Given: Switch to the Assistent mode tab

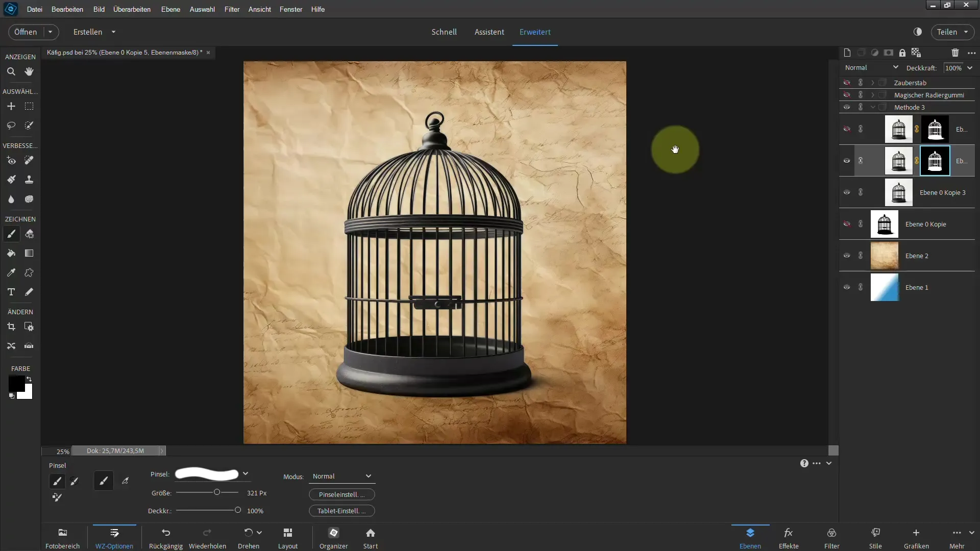Looking at the screenshot, I should (489, 32).
